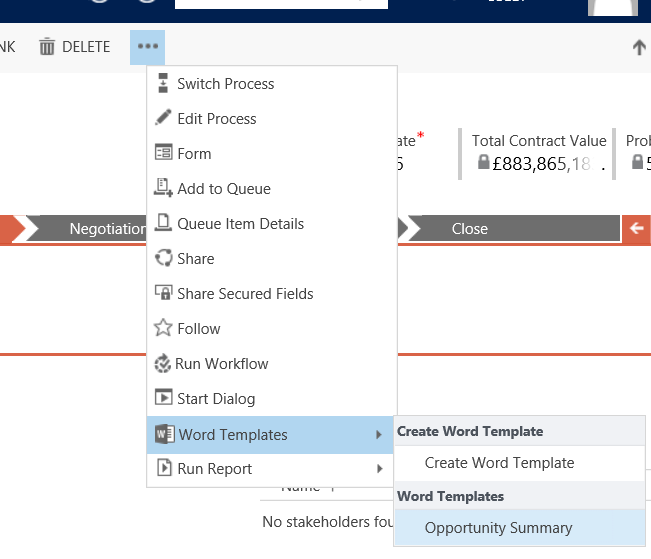Screen dimensions: 651x559
Task: Click the Start Dialog icon
Action: click(163, 398)
